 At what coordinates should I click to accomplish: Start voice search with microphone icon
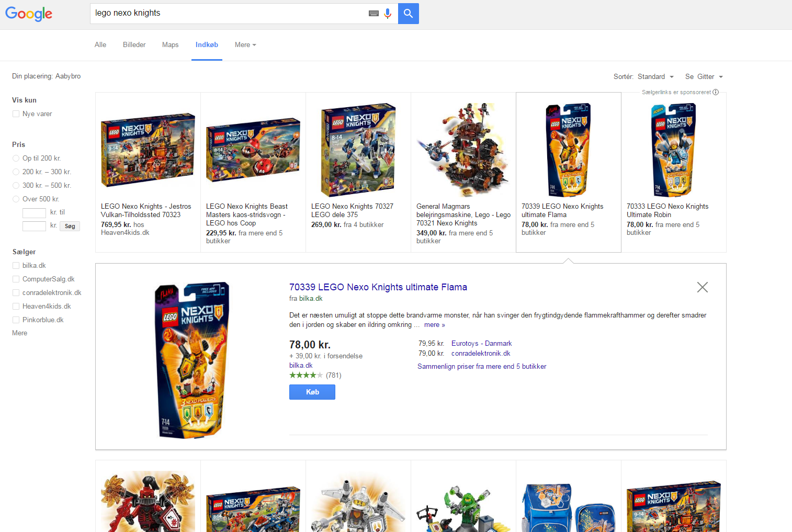(x=388, y=14)
